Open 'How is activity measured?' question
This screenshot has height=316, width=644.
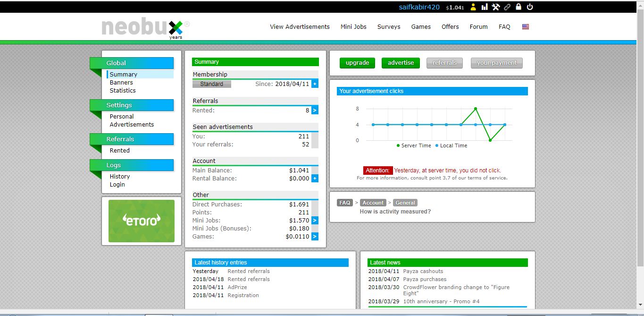point(395,212)
